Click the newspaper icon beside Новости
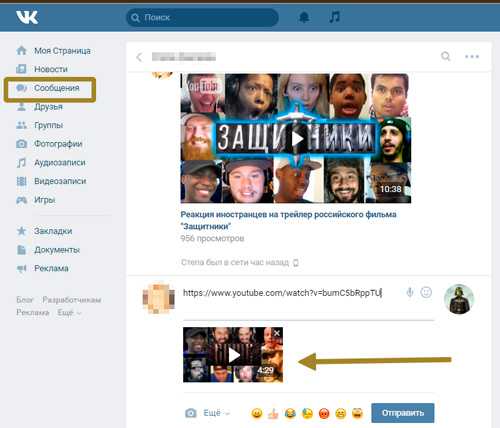The height and width of the screenshot is (428, 500). click(x=21, y=69)
